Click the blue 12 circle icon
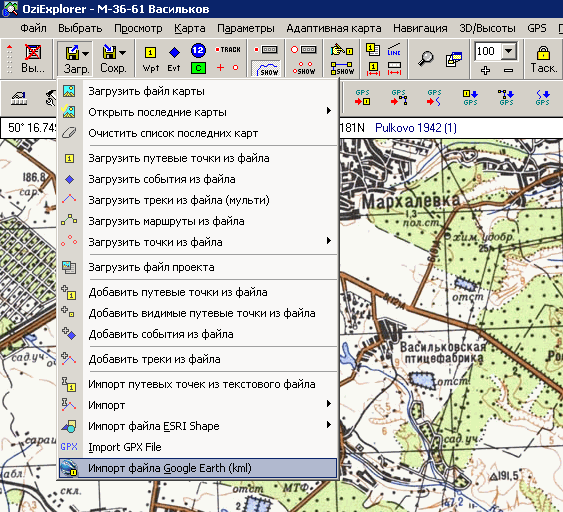 (x=198, y=50)
